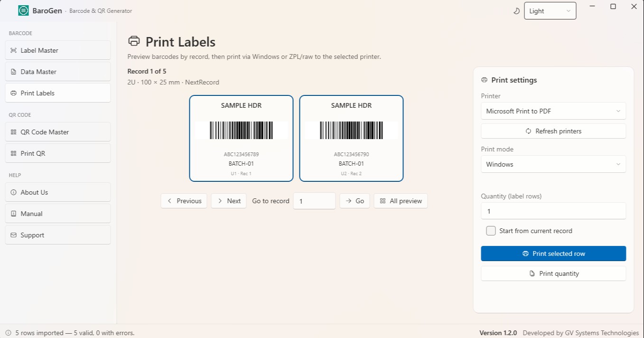The image size is (644, 338).
Task: Click the Print Labels printer icon in sidebar
Action: coord(13,93)
